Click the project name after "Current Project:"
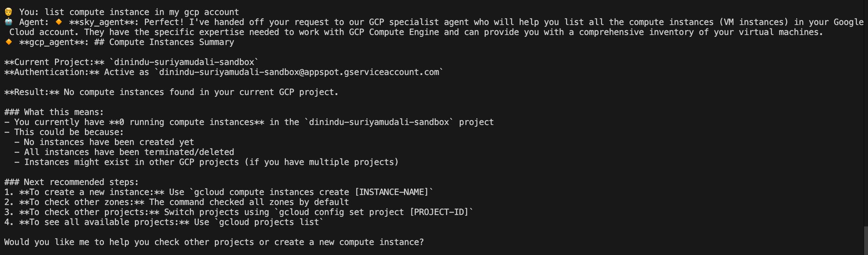This screenshot has height=255, width=868. 184,62
